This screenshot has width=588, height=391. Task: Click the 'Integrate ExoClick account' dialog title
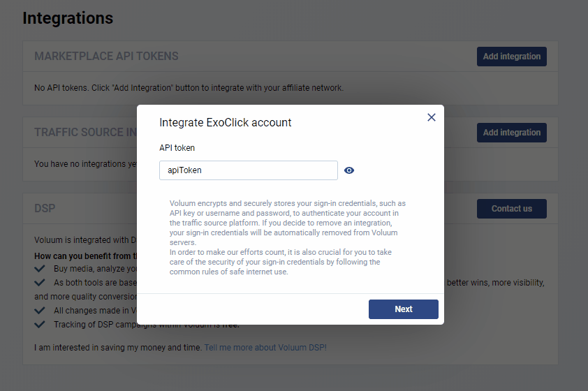[x=226, y=123]
